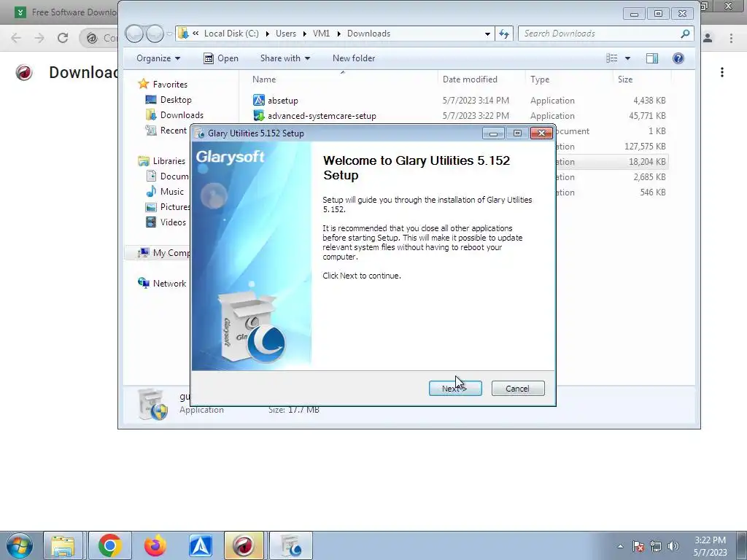Open the blue A app on taskbar

tap(200, 545)
